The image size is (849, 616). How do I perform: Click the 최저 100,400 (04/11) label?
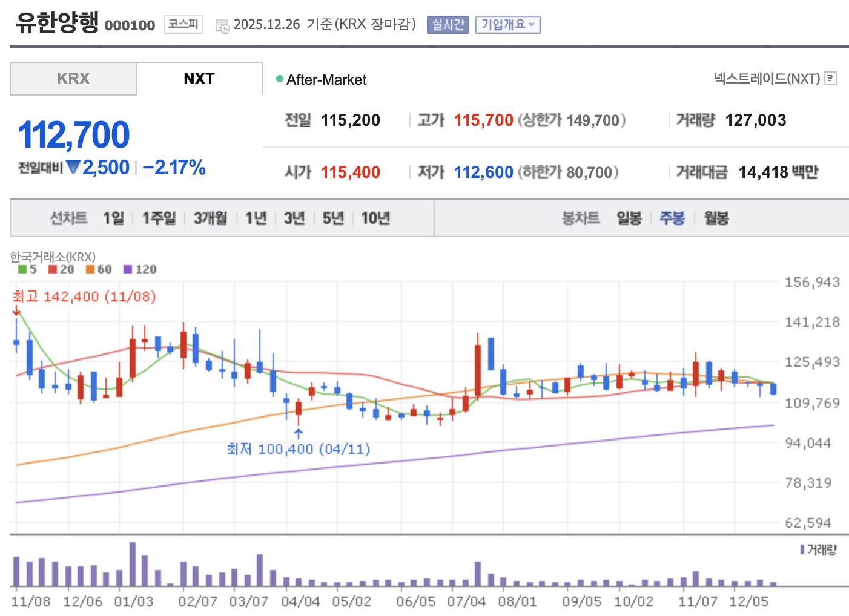tap(299, 449)
